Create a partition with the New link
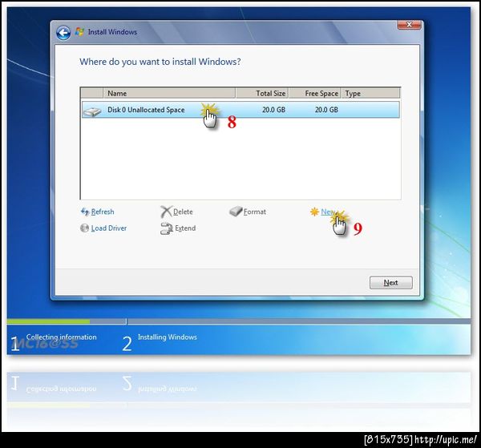Image resolution: width=481 pixels, height=448 pixels. 328,212
